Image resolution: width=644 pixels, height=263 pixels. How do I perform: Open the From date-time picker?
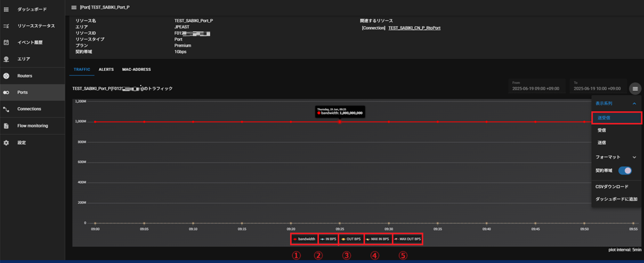537,88
